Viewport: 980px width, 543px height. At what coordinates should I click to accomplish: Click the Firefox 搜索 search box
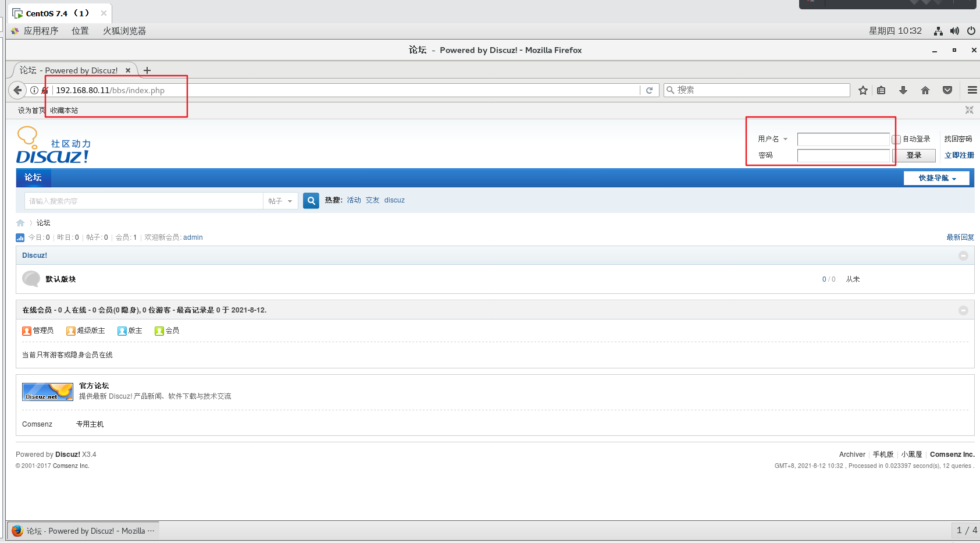point(757,90)
